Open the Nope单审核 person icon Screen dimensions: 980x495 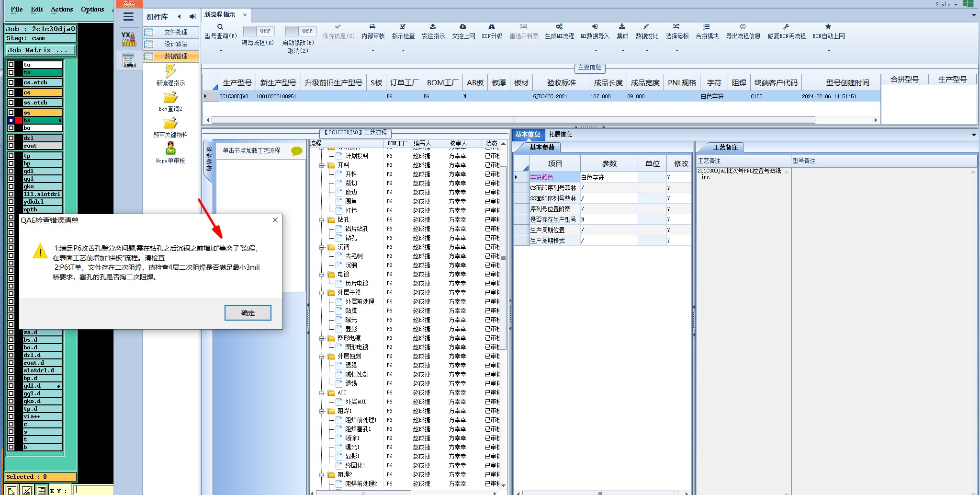pos(170,149)
